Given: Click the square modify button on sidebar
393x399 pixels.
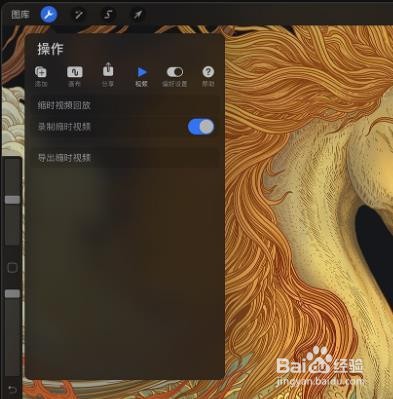Looking at the screenshot, I should (x=12, y=267).
